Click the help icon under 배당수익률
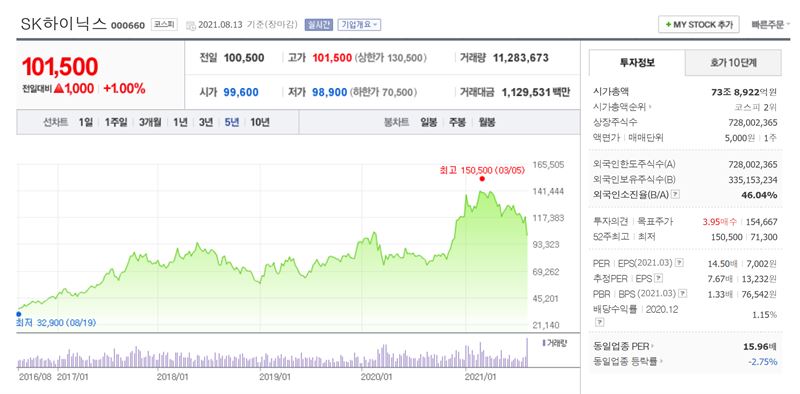Viewport: 800px width, 394px height. [x=599, y=322]
